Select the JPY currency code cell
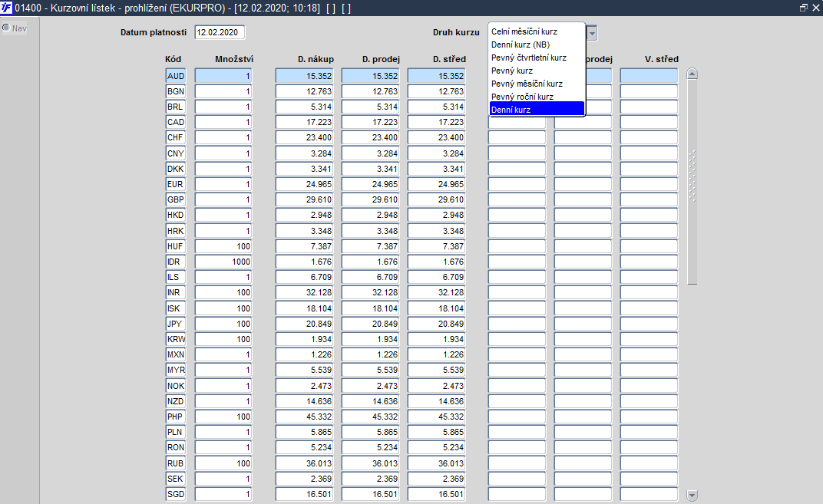 pyautogui.click(x=175, y=324)
